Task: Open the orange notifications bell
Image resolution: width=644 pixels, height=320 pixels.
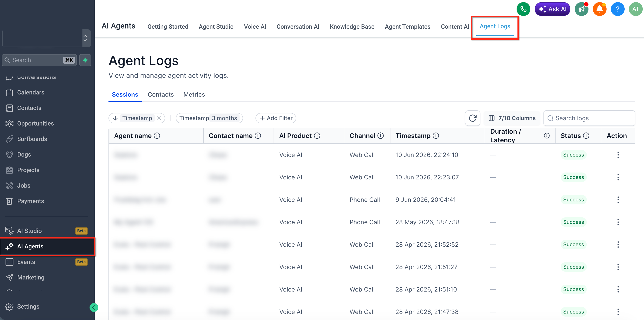Action: 599,9
